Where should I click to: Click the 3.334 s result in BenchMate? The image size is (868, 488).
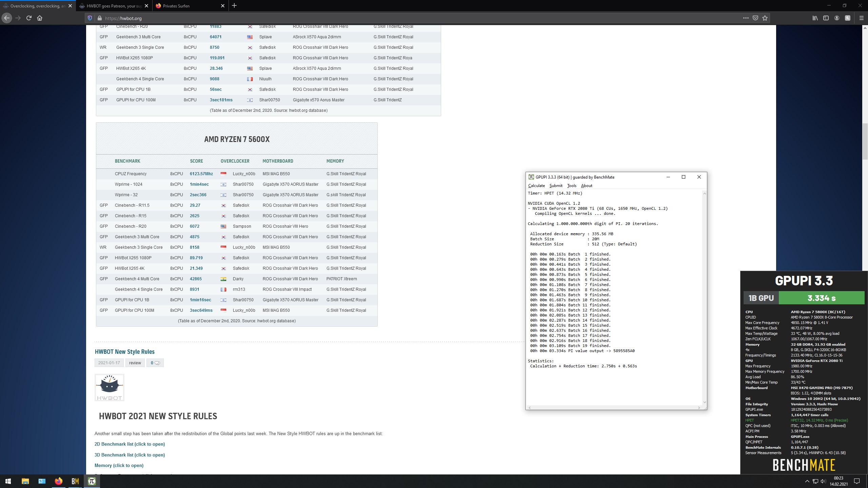[822, 298]
